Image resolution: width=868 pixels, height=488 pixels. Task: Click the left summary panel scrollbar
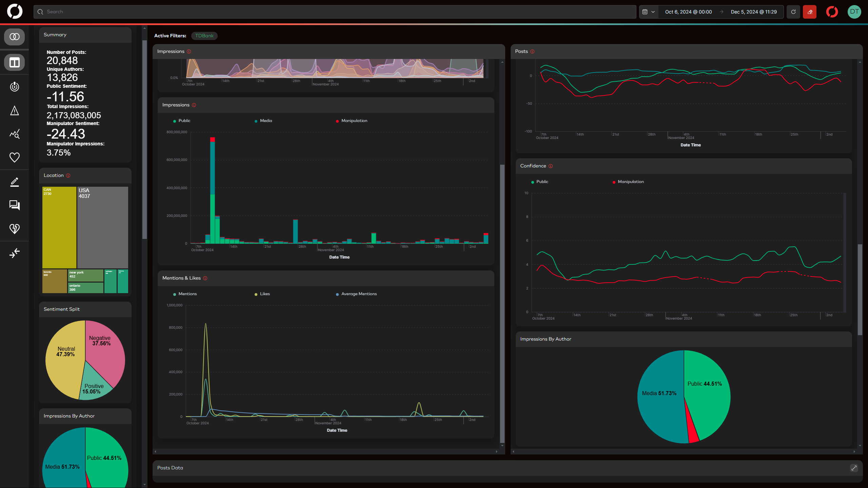tap(144, 140)
